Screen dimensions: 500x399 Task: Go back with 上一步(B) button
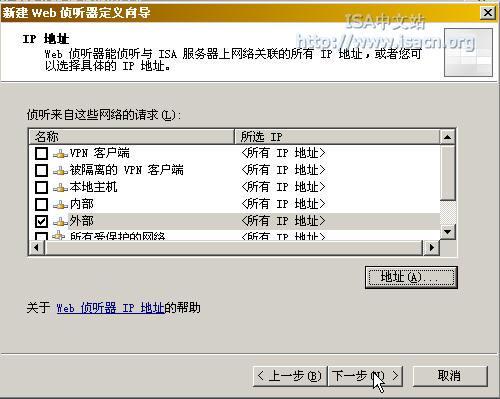[x=290, y=376]
